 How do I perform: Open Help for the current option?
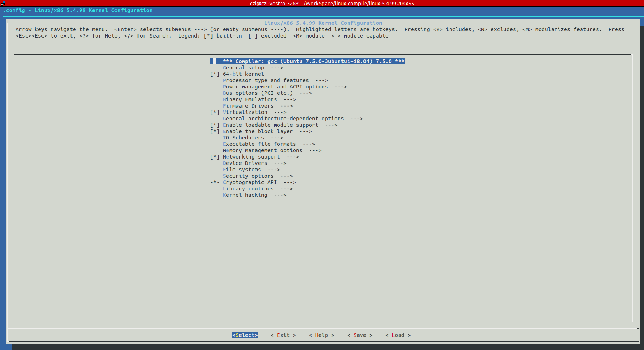tap(321, 335)
